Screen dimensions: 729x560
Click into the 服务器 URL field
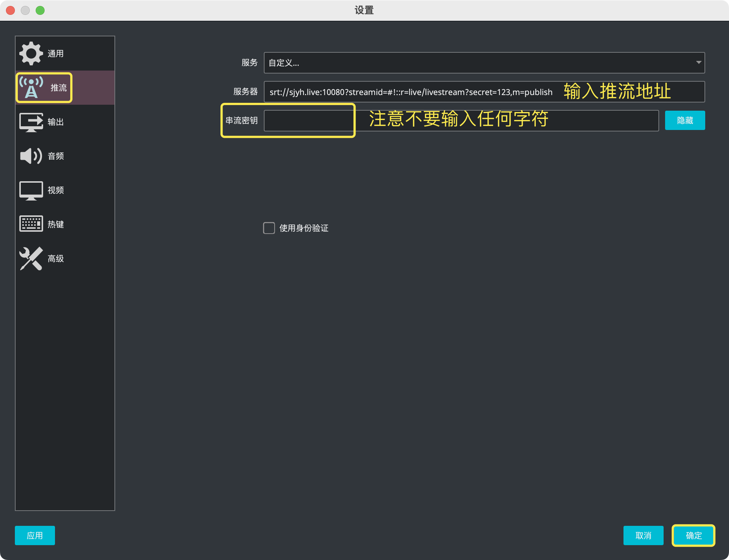[x=409, y=92]
